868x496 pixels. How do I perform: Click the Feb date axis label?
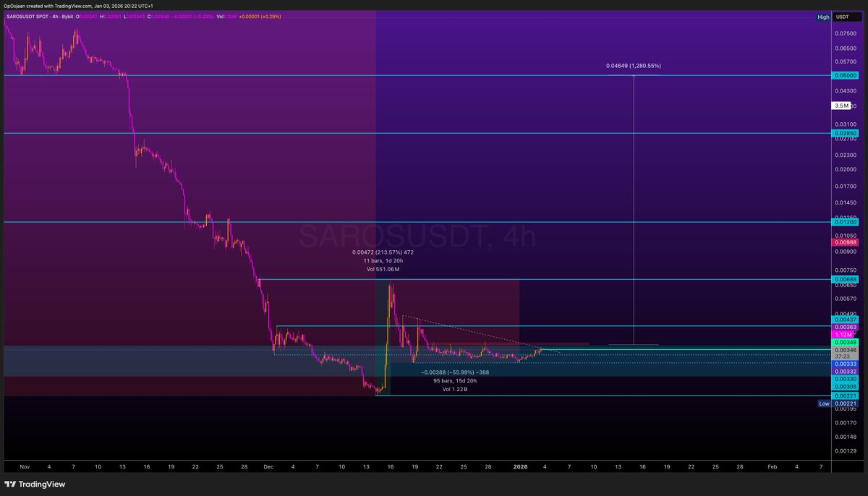click(773, 467)
